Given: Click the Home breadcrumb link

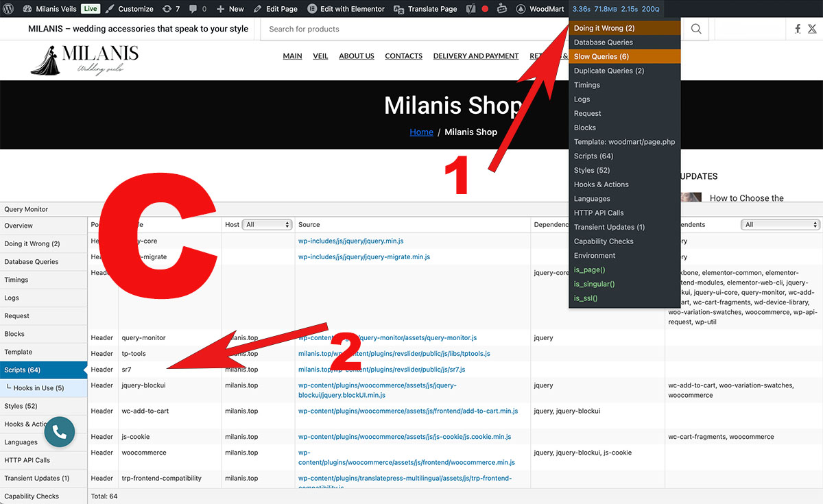Looking at the screenshot, I should point(421,132).
